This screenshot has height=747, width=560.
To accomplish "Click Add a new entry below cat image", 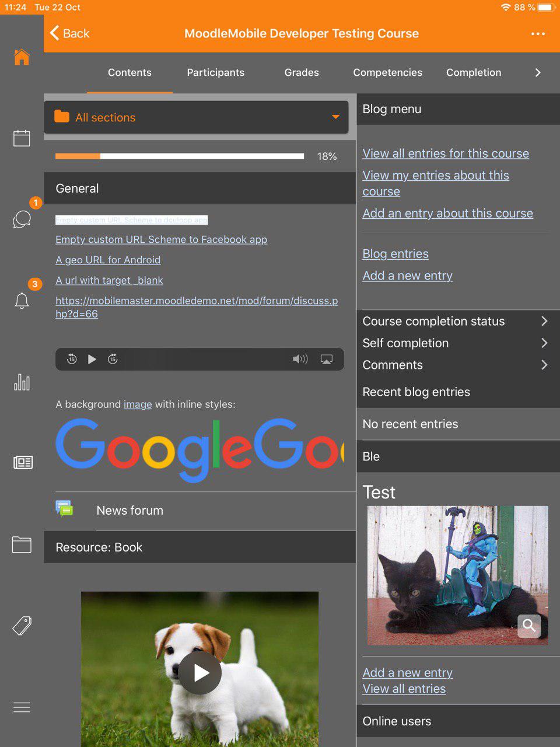I will 407,672.
